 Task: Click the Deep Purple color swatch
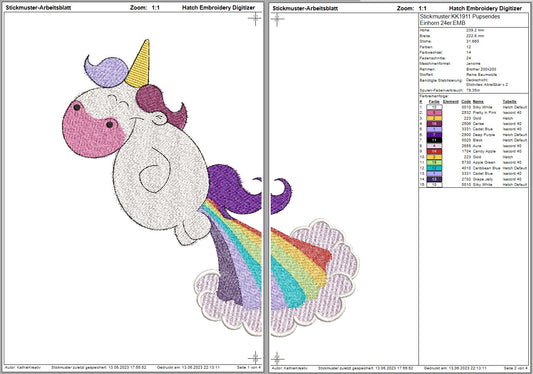coord(434,135)
